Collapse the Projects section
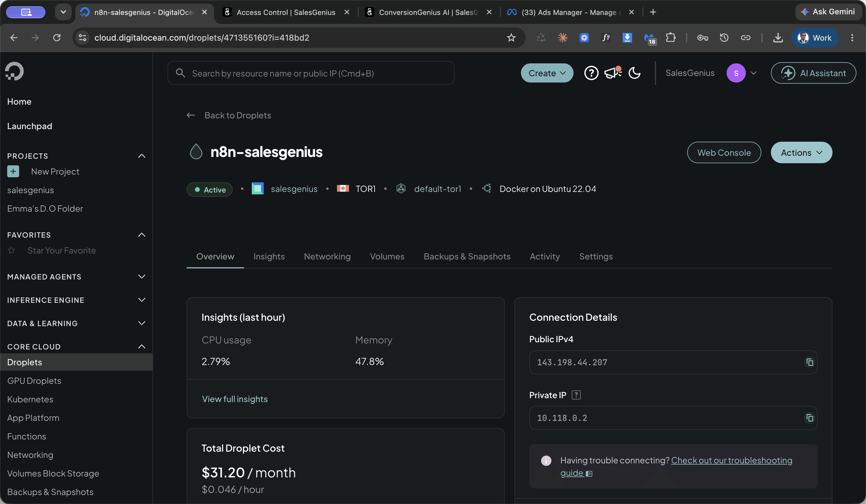 click(141, 156)
